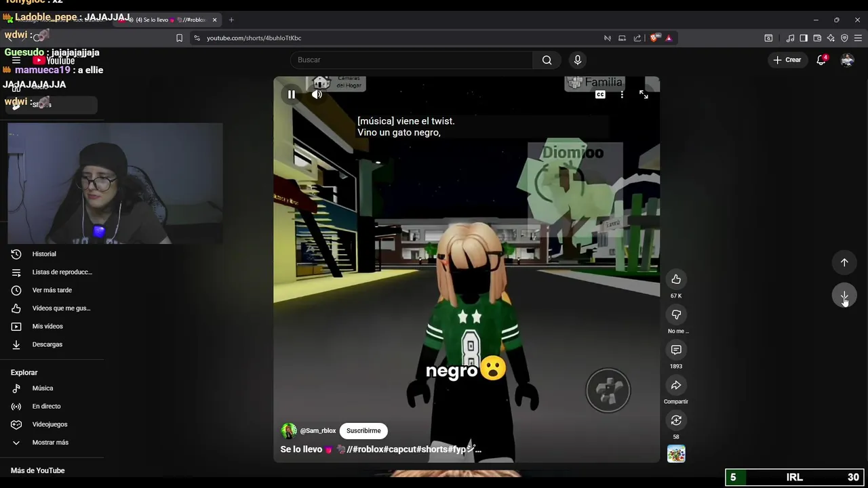Click the youtube.com/shorts address bar URL
The image size is (868, 488).
click(x=254, y=38)
